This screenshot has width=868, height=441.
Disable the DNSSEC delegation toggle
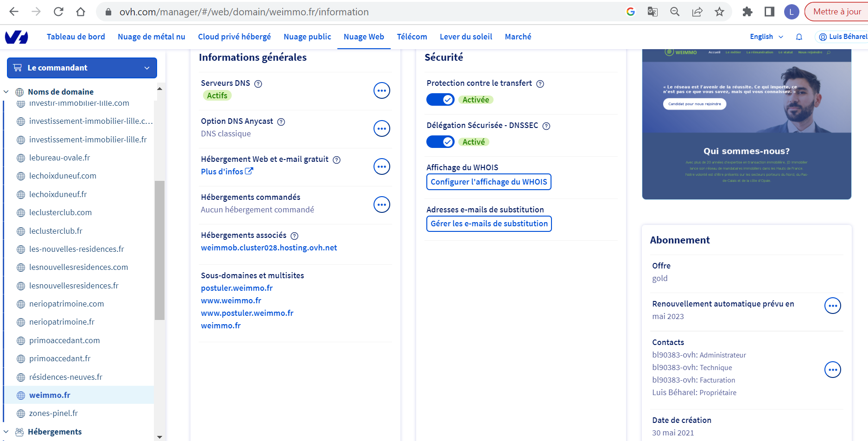(440, 142)
